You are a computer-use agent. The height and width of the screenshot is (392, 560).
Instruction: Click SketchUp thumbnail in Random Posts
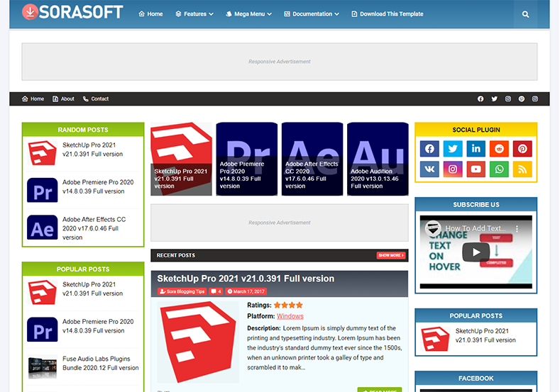pyautogui.click(x=42, y=153)
